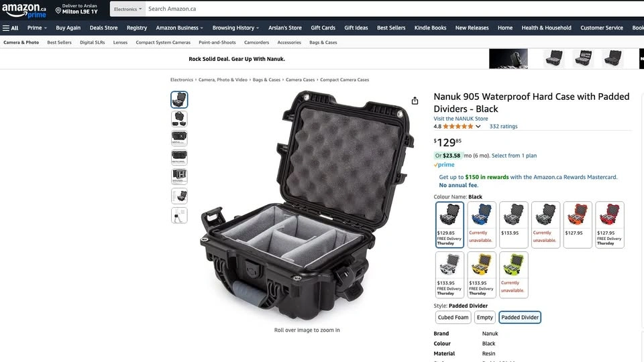The width and height of the screenshot is (644, 362).
Task: Go to Lenses in Camera & Photo subnav
Action: (x=120, y=42)
